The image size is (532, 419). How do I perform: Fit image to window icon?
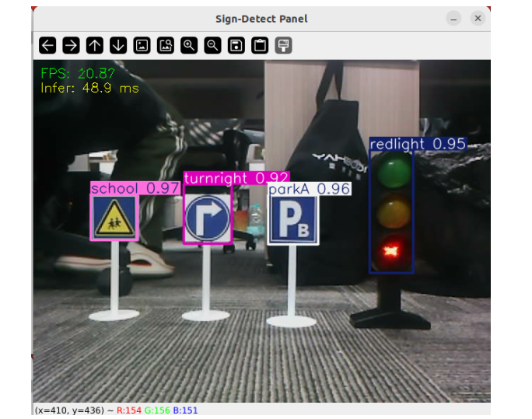(x=166, y=45)
